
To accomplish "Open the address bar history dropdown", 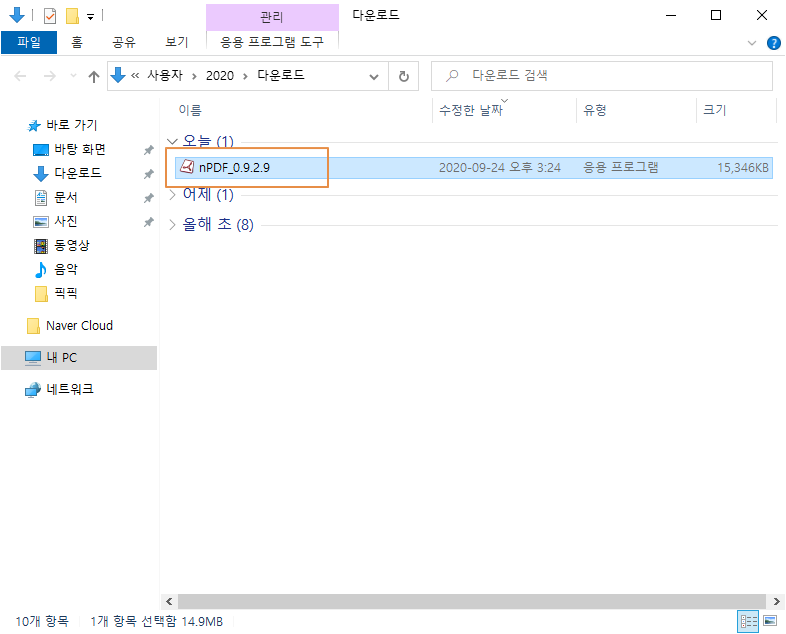I will [373, 77].
